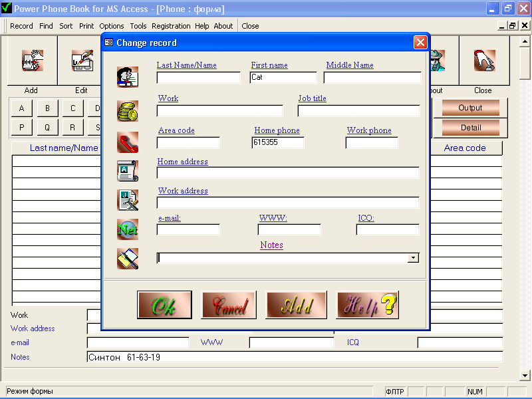The width and height of the screenshot is (532, 399).
Task: Click the red telephone icon
Action: 127,142
